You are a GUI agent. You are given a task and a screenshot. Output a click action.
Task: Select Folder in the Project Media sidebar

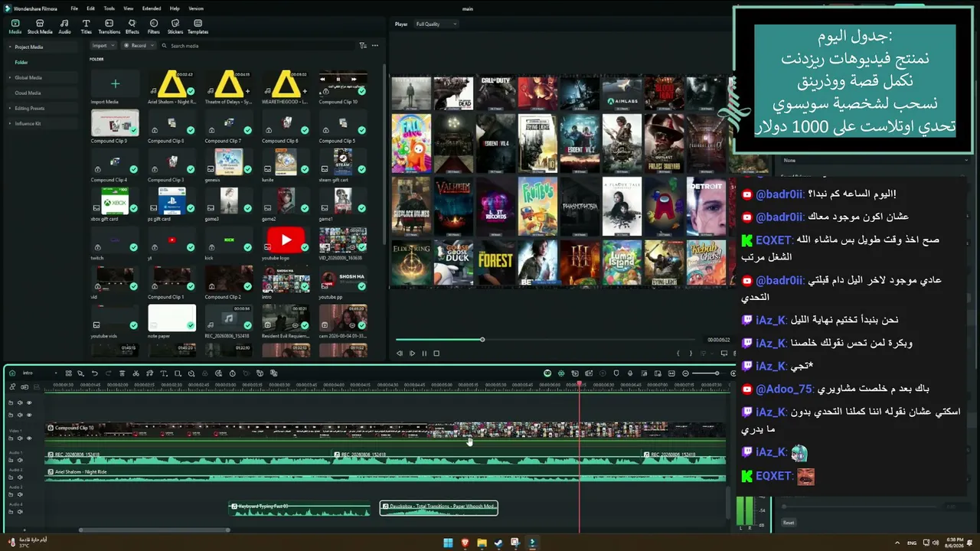coord(21,62)
